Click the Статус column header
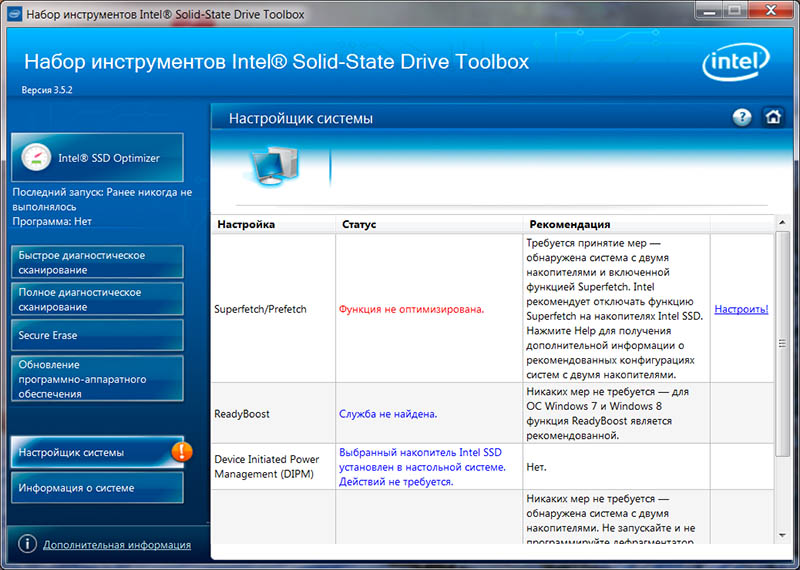 coord(359,225)
